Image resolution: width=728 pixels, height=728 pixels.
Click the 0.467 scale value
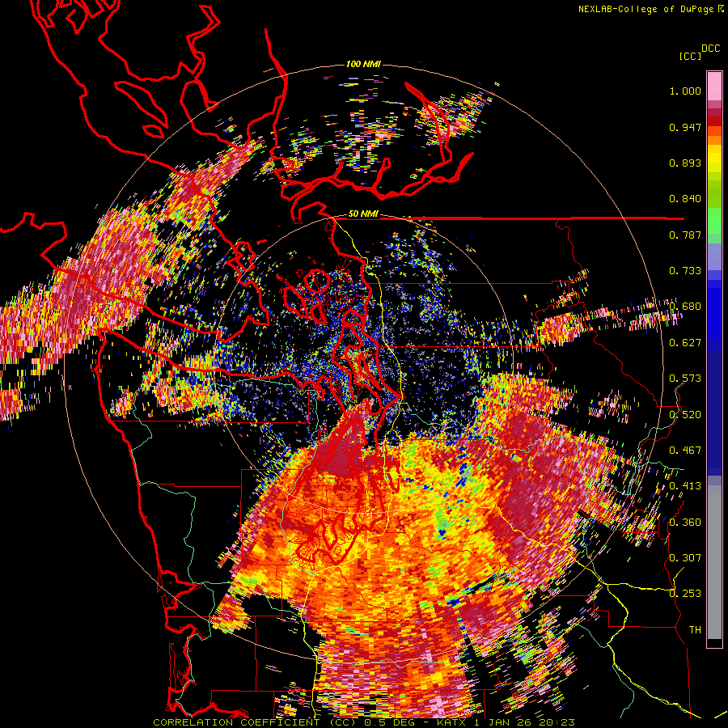click(x=685, y=450)
